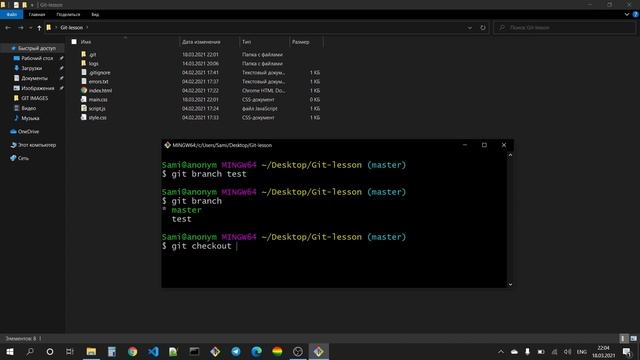Viewport: 640px width, 360px height.
Task: Open volume control in system tray
Action: 567,351
